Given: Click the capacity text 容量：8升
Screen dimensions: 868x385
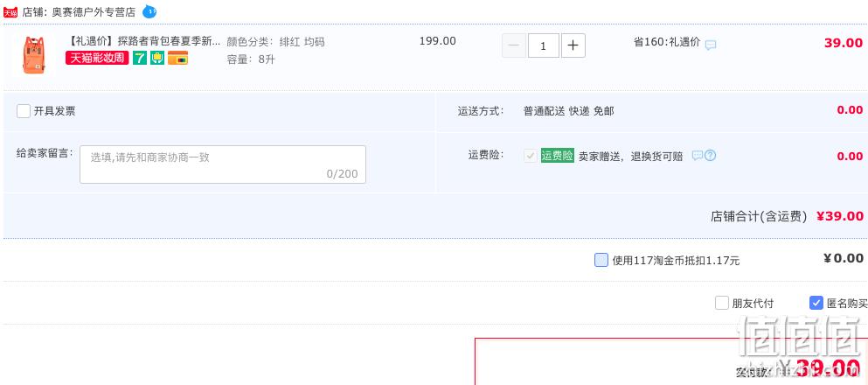Looking at the screenshot, I should click(251, 59).
